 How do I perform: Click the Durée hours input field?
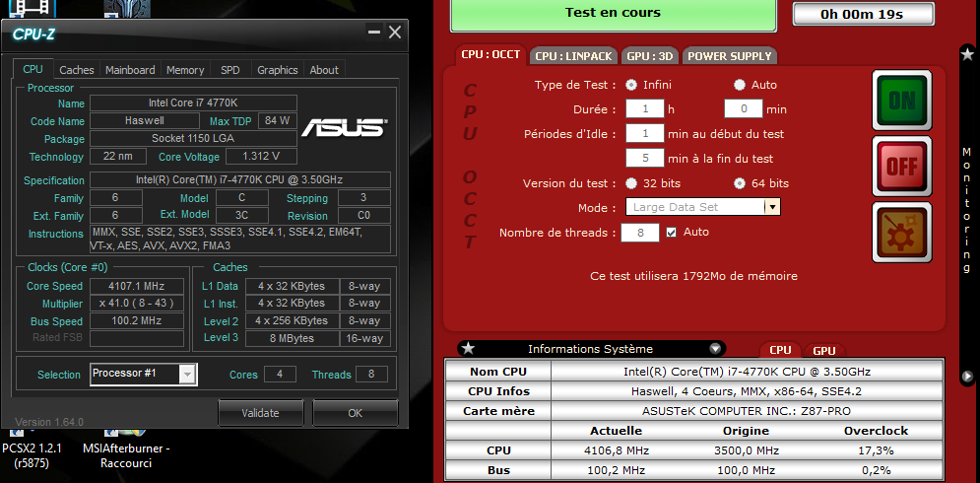[645, 108]
